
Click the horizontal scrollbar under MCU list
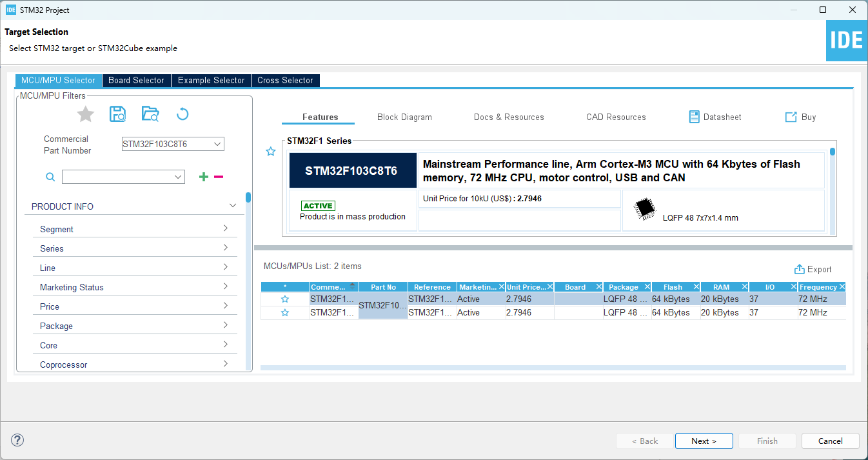(x=553, y=368)
